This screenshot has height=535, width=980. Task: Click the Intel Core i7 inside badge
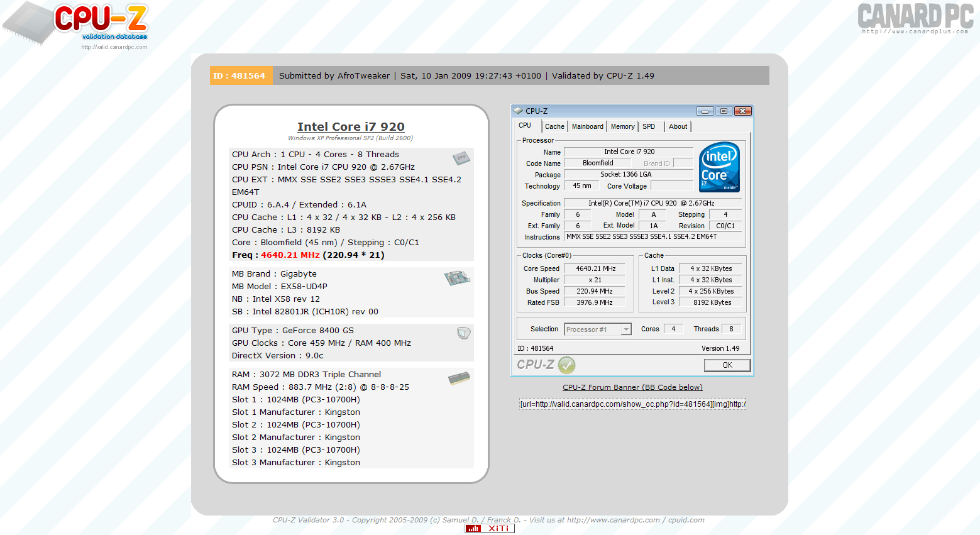point(719,167)
